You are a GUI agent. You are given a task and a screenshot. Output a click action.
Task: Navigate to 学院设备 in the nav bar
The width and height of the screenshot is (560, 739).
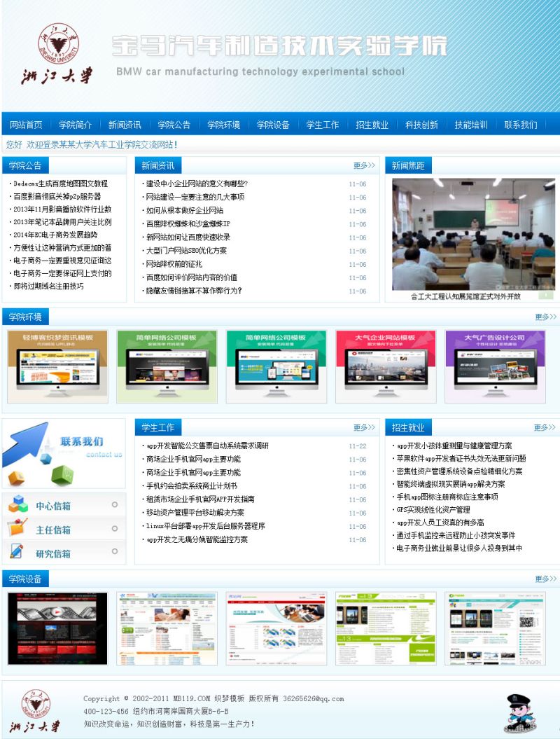coord(273,125)
